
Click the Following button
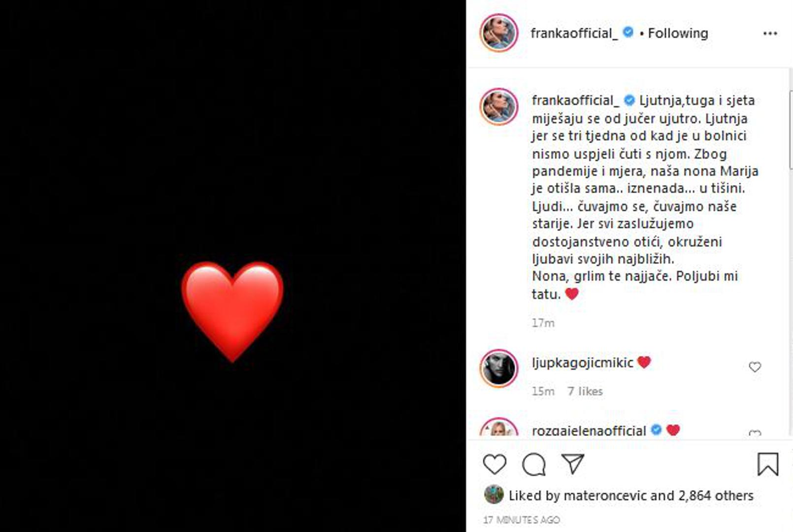pyautogui.click(x=678, y=33)
